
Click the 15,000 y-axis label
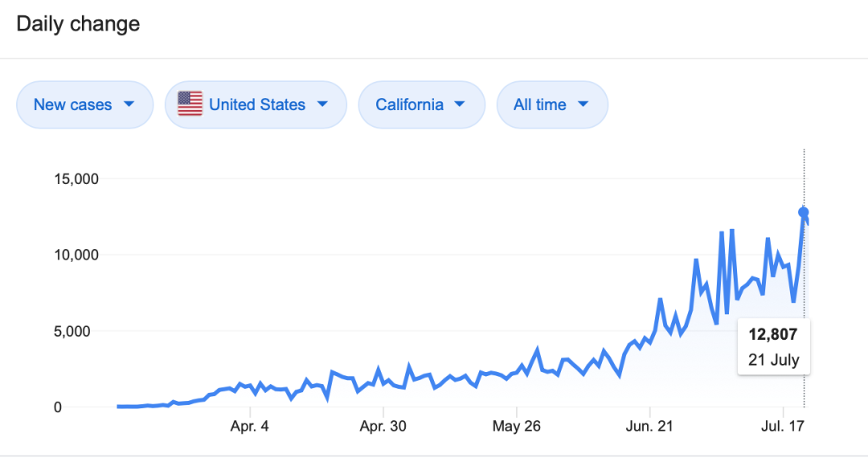click(75, 178)
